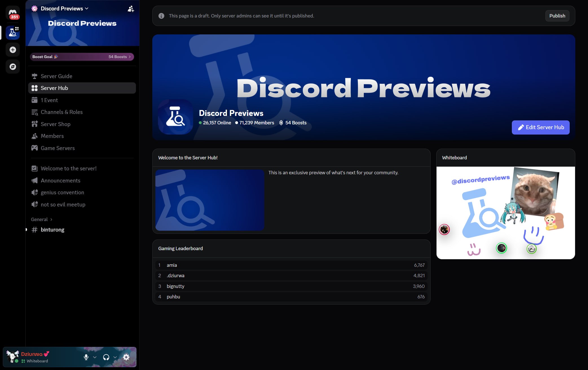Image resolution: width=588 pixels, height=370 pixels.
Task: Open the Whiteboard canvas preview
Action: tap(505, 213)
